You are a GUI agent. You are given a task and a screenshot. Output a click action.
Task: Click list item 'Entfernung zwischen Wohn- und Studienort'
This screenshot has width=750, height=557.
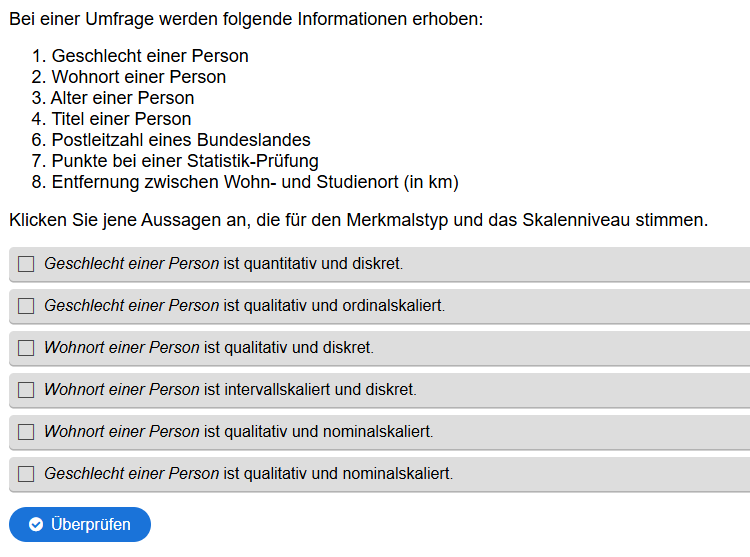tap(254, 182)
